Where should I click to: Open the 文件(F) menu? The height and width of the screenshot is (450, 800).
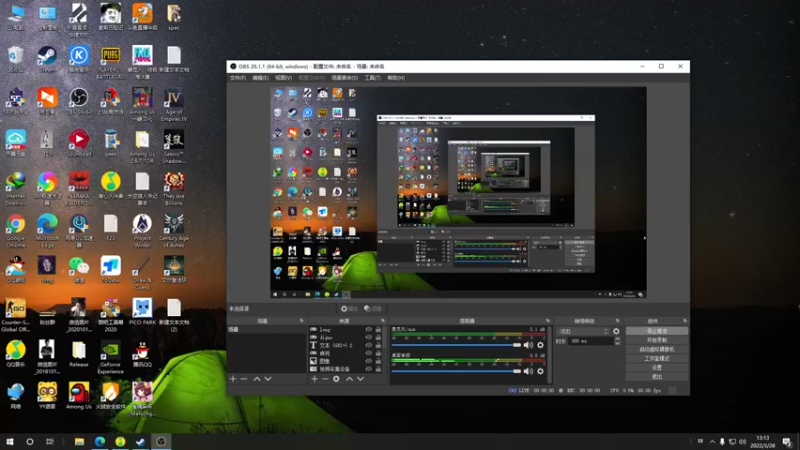(x=238, y=78)
